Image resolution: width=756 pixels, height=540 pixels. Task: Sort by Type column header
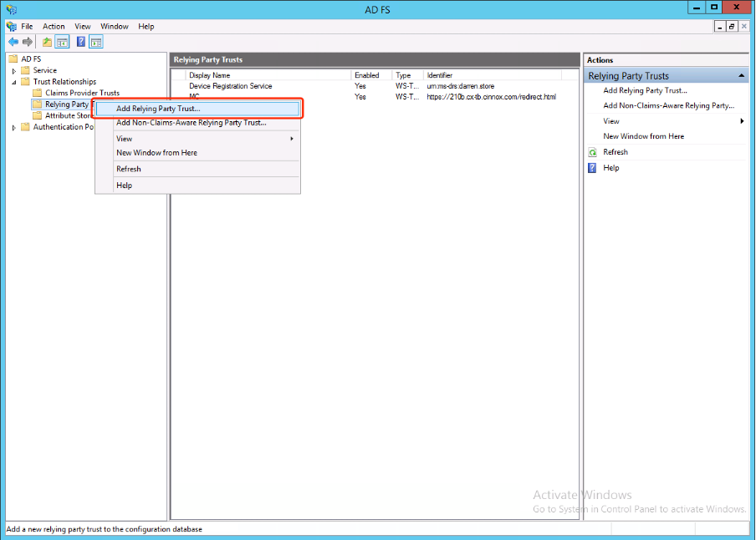pos(407,75)
